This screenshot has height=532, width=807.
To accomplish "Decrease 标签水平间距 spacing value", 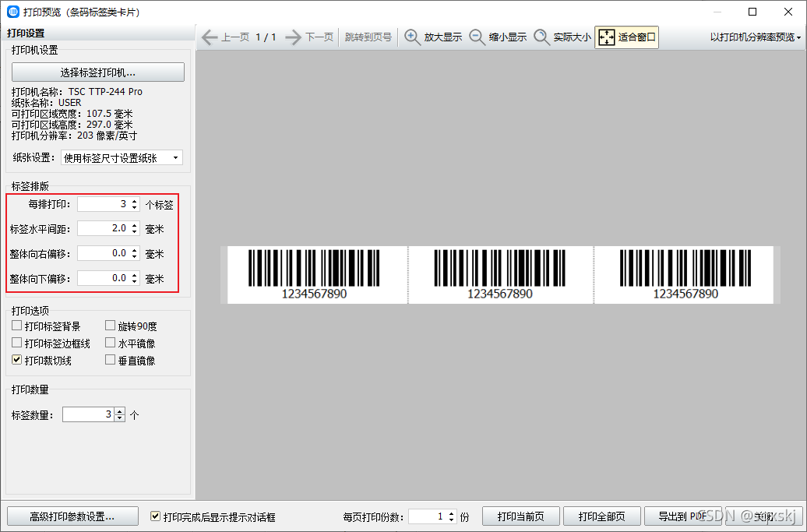I will [134, 231].
